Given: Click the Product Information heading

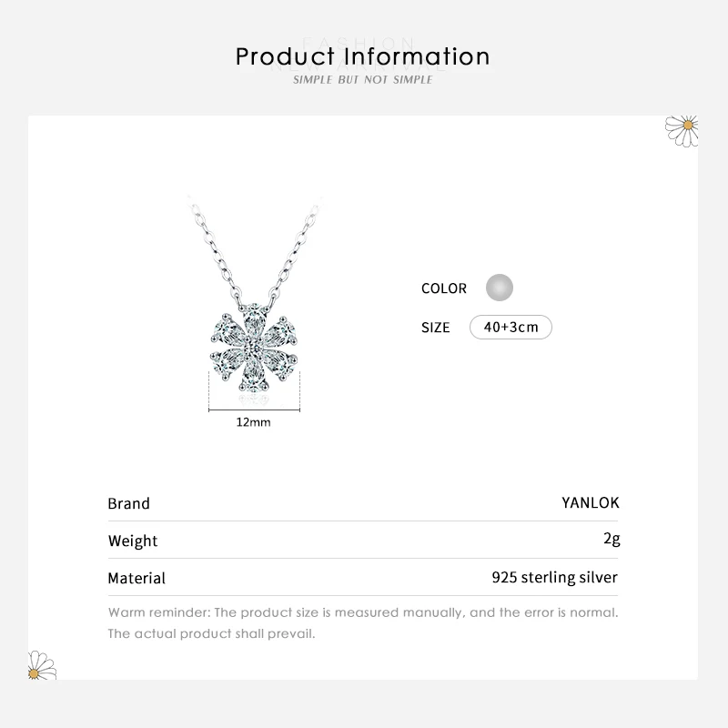Looking at the screenshot, I should point(363,56).
